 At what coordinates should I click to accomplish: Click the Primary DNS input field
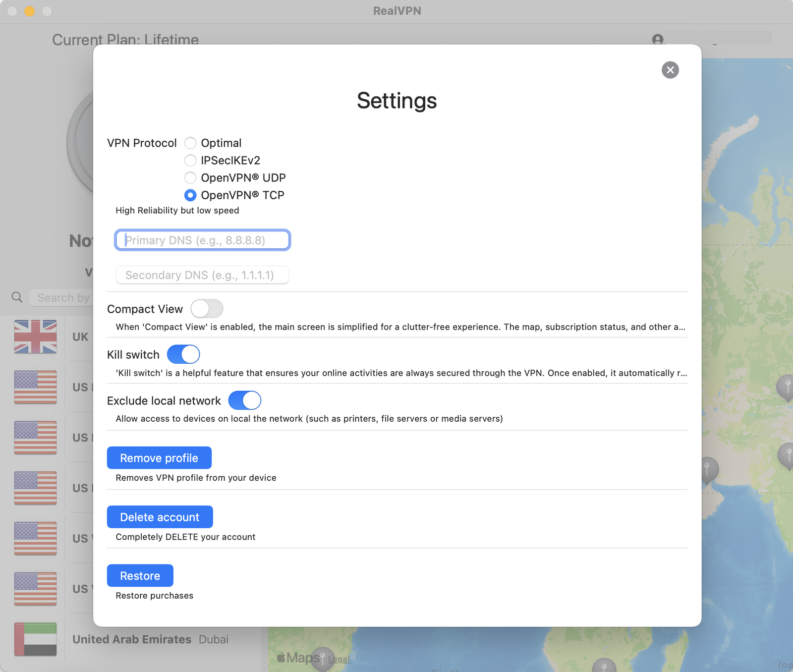click(x=202, y=240)
